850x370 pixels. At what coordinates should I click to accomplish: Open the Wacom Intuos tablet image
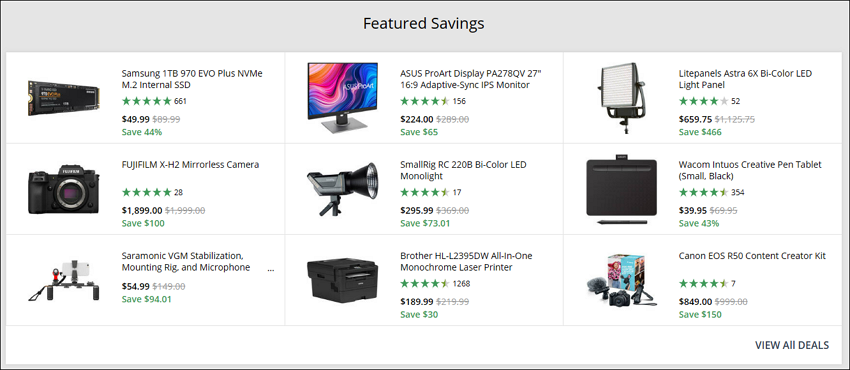pyautogui.click(x=622, y=190)
